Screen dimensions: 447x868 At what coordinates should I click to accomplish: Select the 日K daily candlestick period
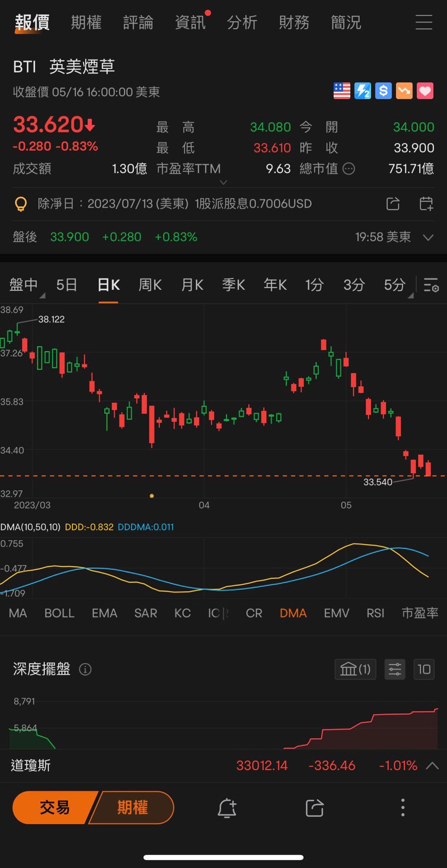click(108, 285)
